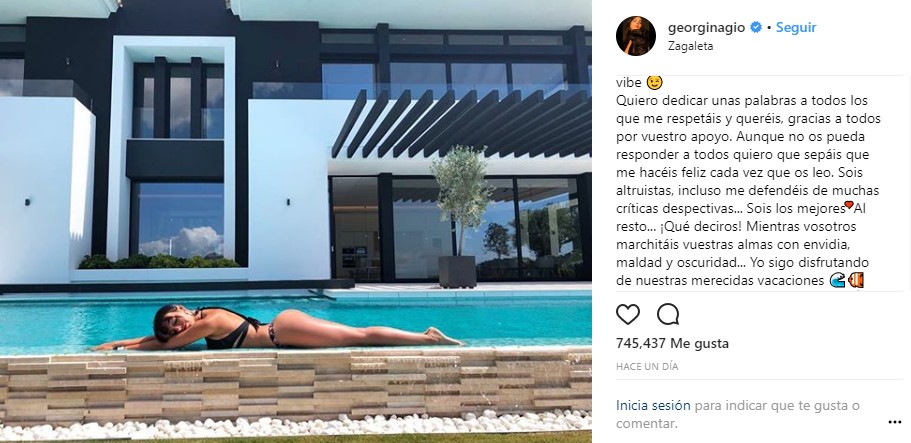This screenshot has height=443, width=911.
Task: Follow the account with Seguir
Action: coord(796,27)
